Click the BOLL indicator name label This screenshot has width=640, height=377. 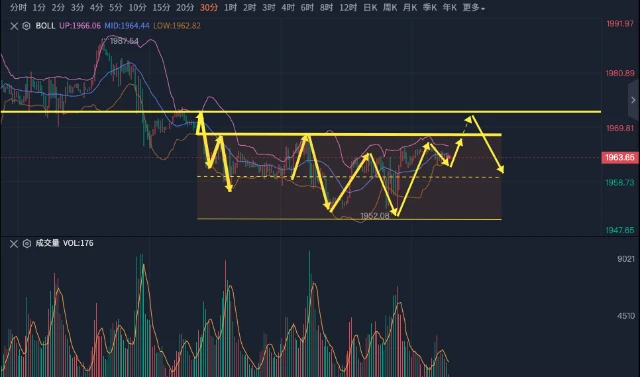(45, 26)
